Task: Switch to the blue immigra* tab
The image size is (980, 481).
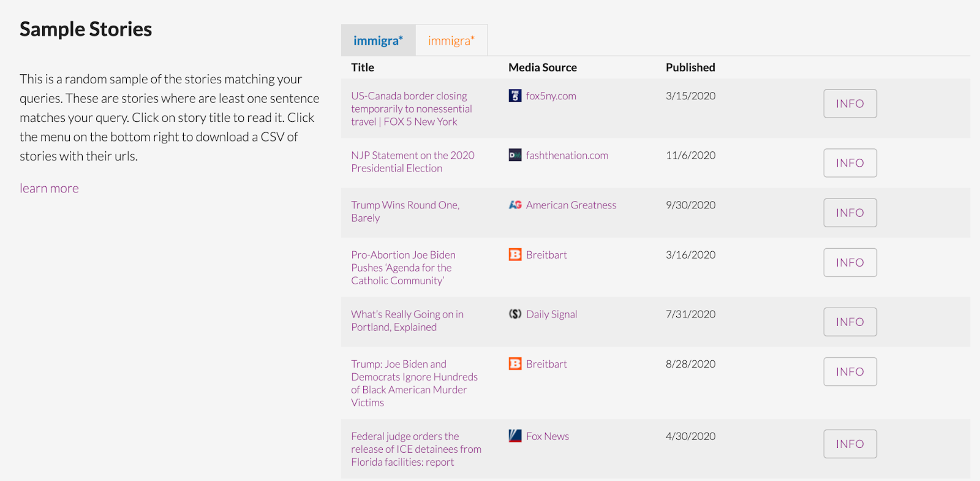Action: [378, 40]
